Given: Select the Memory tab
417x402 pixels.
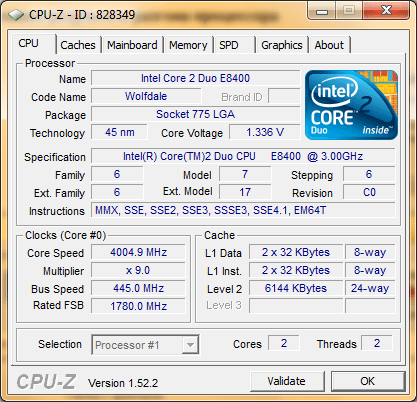Looking at the screenshot, I should pyautogui.click(x=188, y=45).
